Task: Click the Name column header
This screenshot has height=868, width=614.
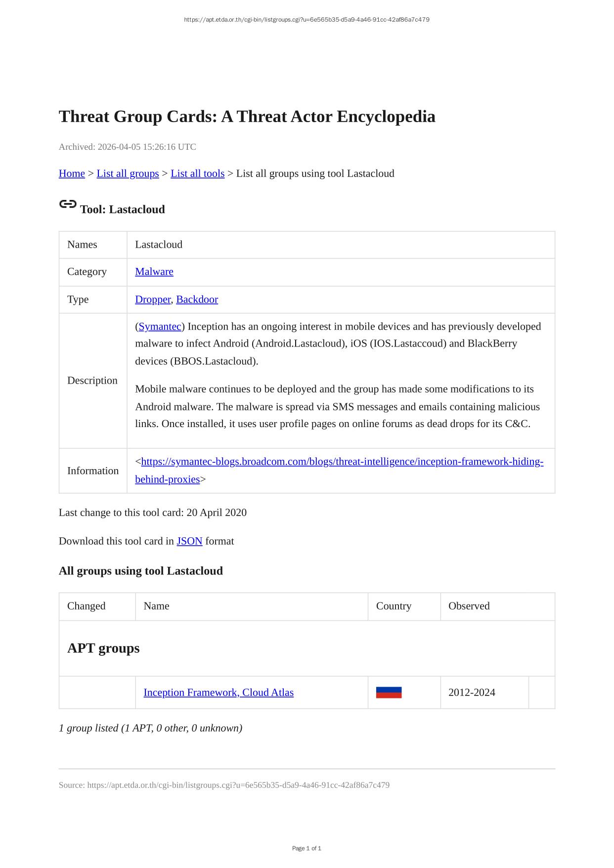Action: 156,606
